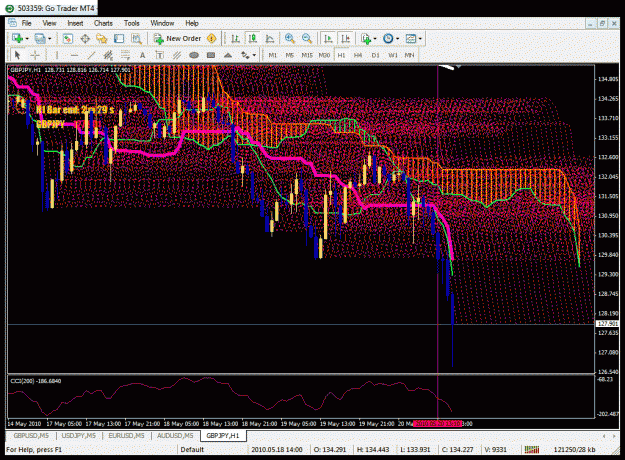The height and width of the screenshot is (460, 625).
Task: Switch the chart to the M30 timeframe
Action: (x=324, y=55)
